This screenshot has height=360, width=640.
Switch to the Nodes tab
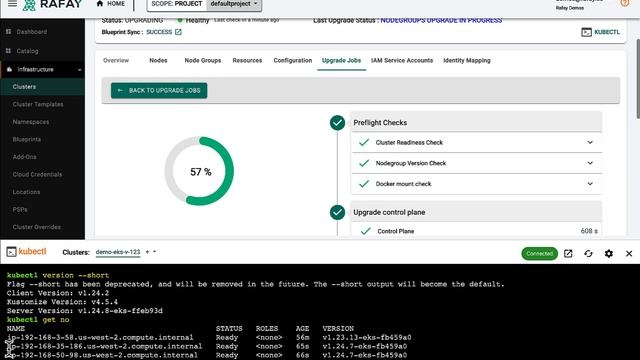[x=158, y=60]
